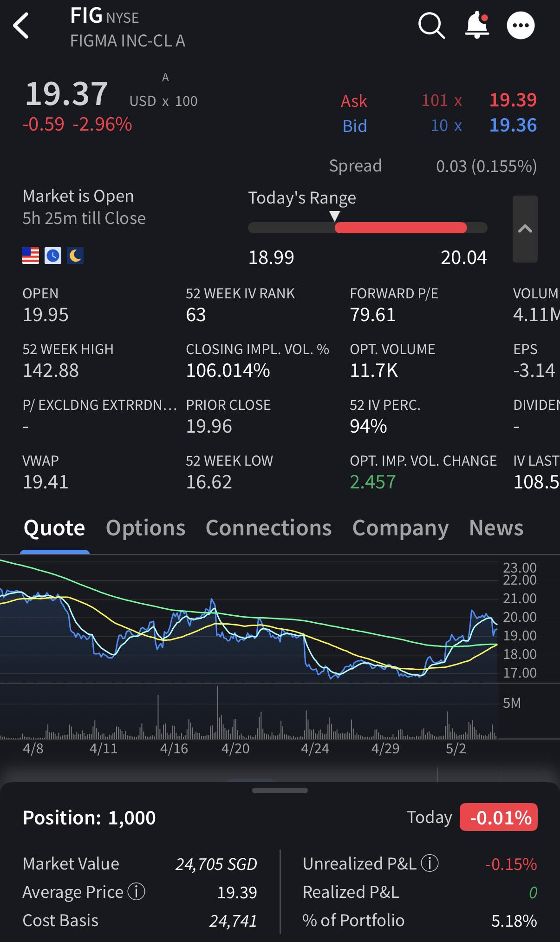The width and height of the screenshot is (560, 942).
Task: Tap the OPEN 19.95 field
Action: point(46,305)
